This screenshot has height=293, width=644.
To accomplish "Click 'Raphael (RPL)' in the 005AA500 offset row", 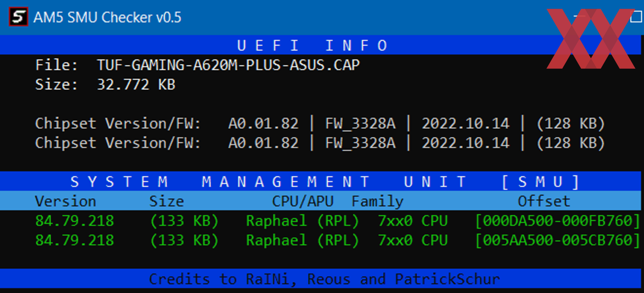I will pyautogui.click(x=303, y=240).
